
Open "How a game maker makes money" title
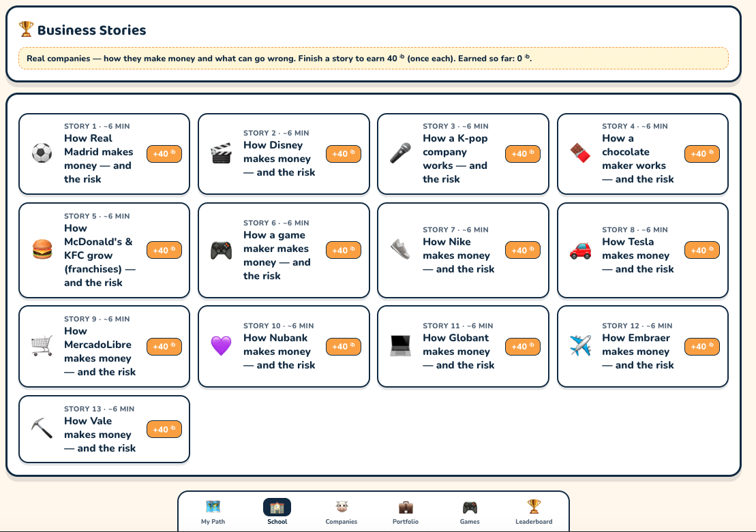(x=277, y=255)
